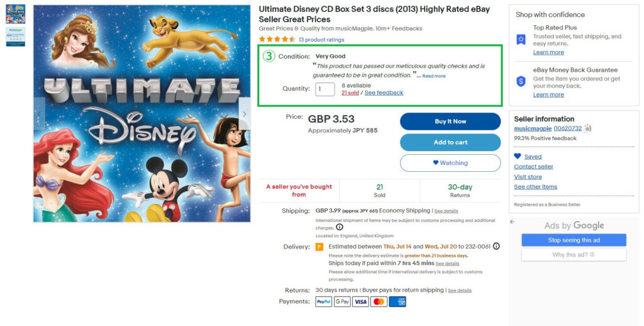Viewport: 644px width, 326px height.
Task: Click the Quantity input field
Action: pyautogui.click(x=325, y=89)
